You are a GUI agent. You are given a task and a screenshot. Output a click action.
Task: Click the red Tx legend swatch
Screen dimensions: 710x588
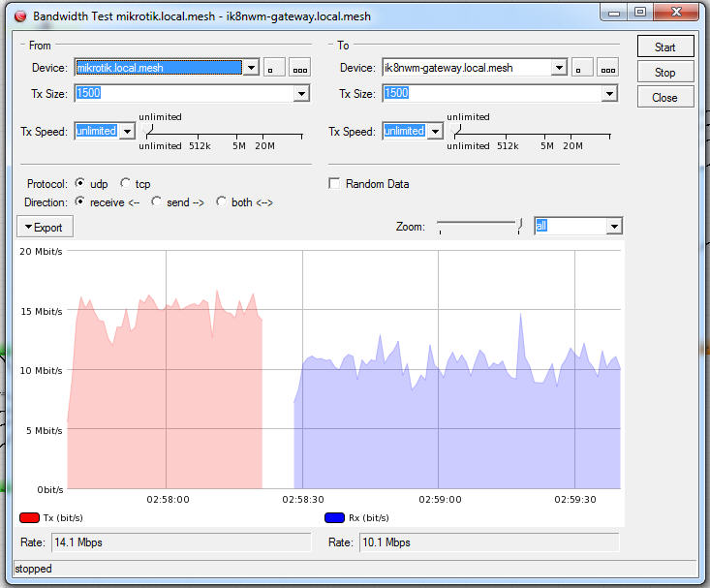pyautogui.click(x=29, y=518)
